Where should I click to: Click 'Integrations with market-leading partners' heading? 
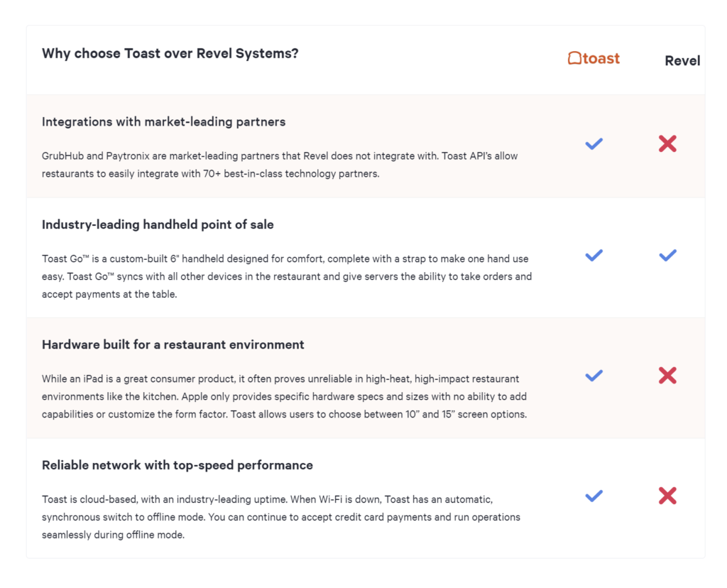tap(164, 121)
